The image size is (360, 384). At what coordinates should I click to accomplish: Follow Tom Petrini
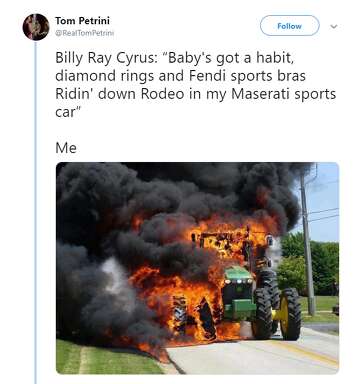289,26
